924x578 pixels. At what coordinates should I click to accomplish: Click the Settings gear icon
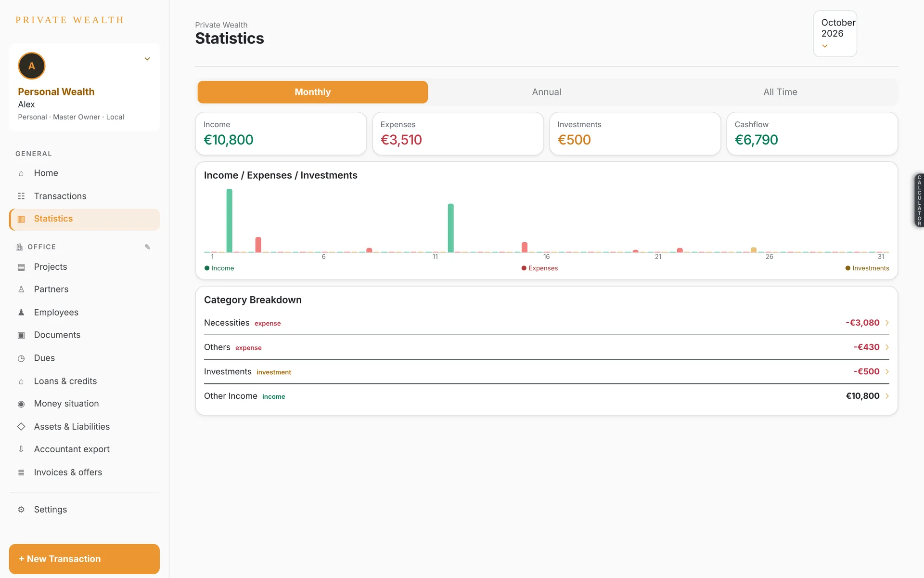tap(21, 510)
